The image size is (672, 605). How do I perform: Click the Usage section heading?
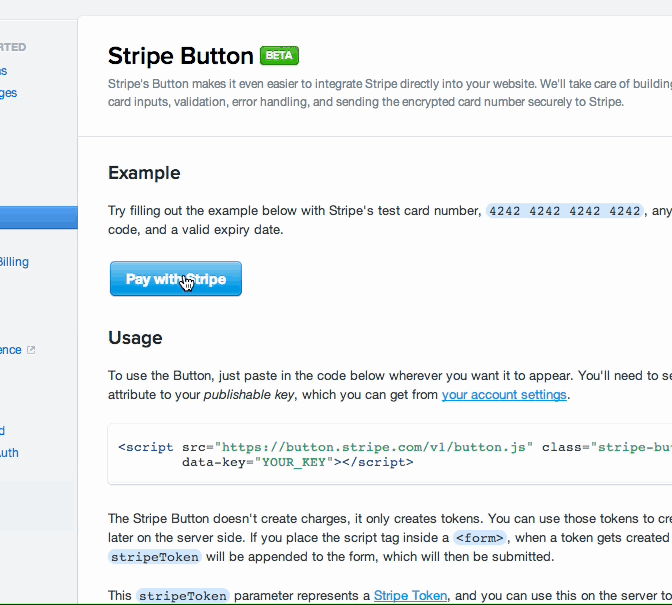click(135, 338)
